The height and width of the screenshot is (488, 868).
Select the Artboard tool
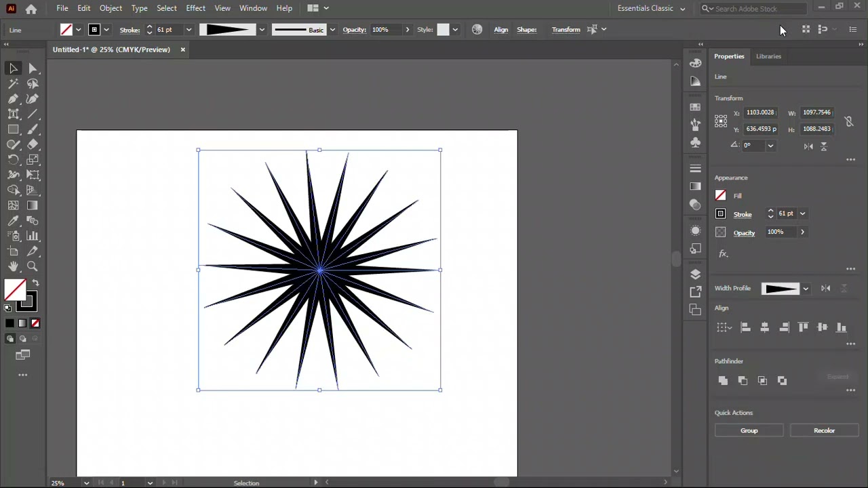click(x=13, y=251)
